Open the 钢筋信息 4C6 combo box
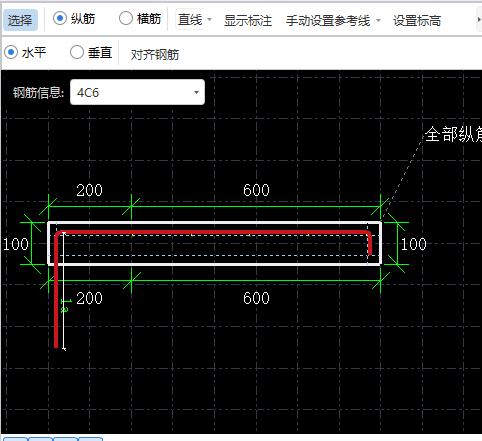 point(137,92)
